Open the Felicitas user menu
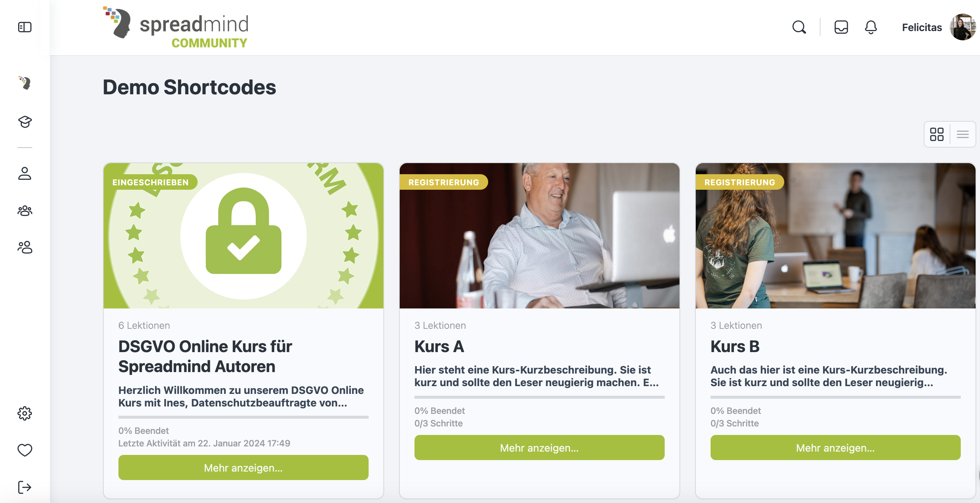 click(x=938, y=27)
